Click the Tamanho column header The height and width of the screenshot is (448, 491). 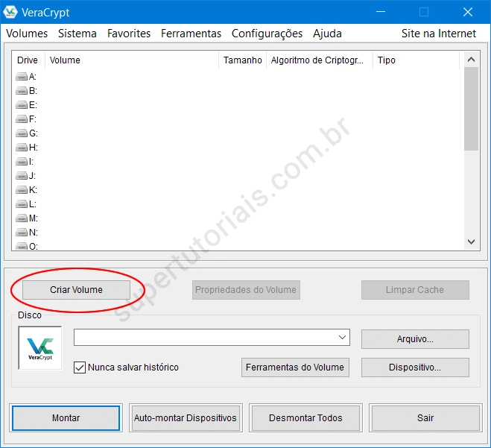[242, 60]
